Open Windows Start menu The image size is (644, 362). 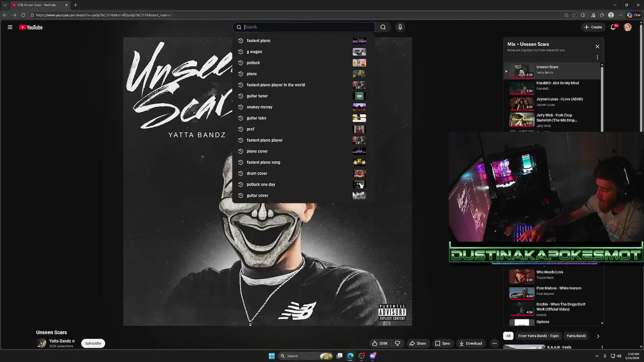[x=272, y=356]
